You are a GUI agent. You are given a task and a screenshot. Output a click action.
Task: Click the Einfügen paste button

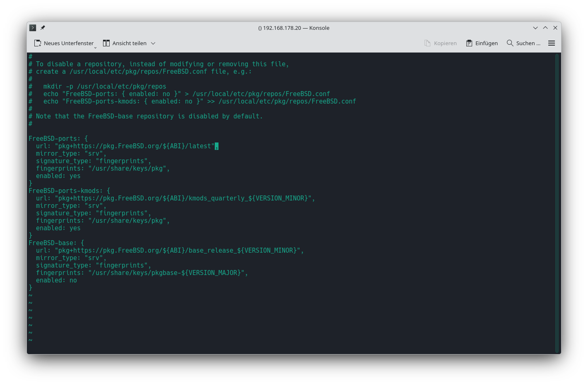[x=482, y=43]
